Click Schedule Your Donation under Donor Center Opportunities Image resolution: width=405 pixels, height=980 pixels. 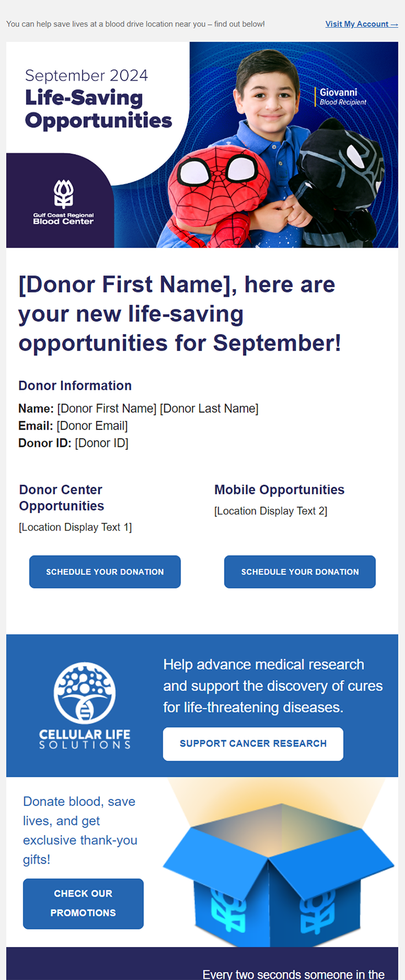pyautogui.click(x=105, y=572)
